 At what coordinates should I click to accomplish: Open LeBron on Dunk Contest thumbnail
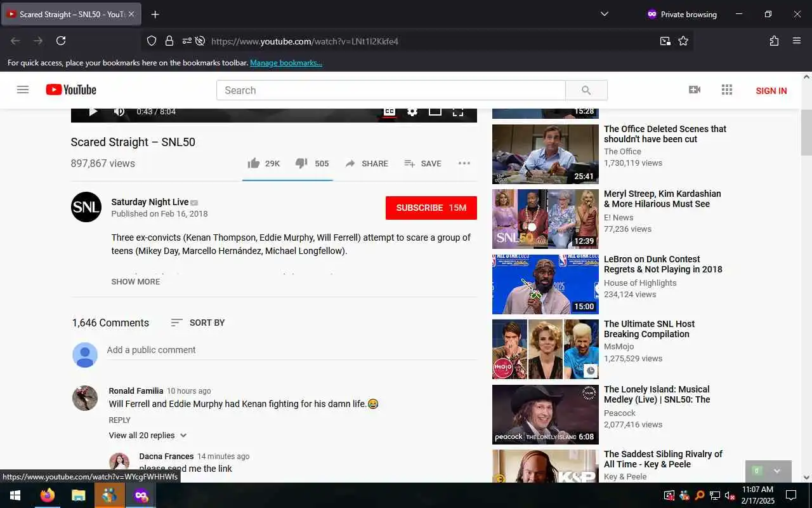tap(546, 284)
